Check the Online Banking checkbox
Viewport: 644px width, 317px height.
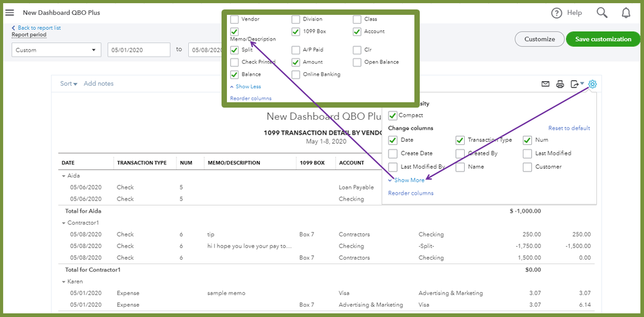tap(295, 75)
